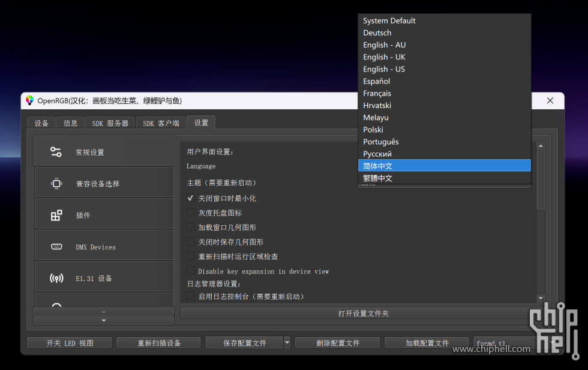The image size is (588, 370).
Task: Switch to the 信息 tab
Action: [70, 123]
